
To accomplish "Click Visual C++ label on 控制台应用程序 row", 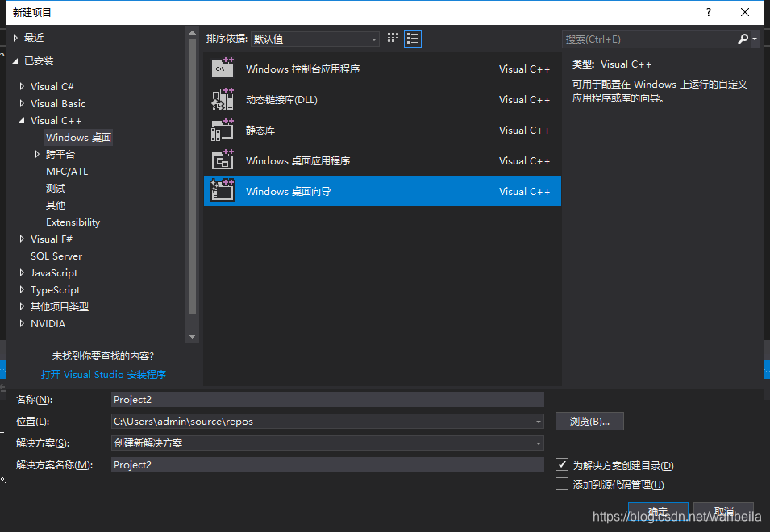I will (x=524, y=69).
